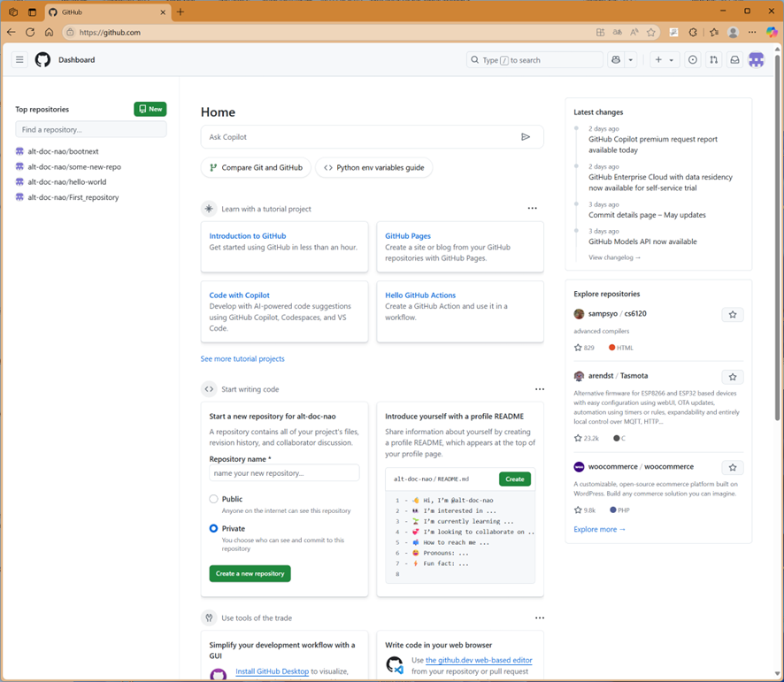Open alt-doc-nao/some-new-repo repository
Image resolution: width=784 pixels, height=682 pixels.
[x=74, y=167]
